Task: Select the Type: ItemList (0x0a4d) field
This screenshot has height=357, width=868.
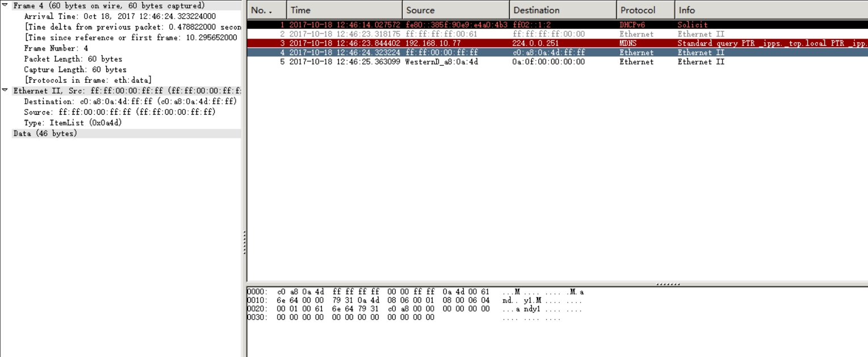Action: tap(73, 123)
